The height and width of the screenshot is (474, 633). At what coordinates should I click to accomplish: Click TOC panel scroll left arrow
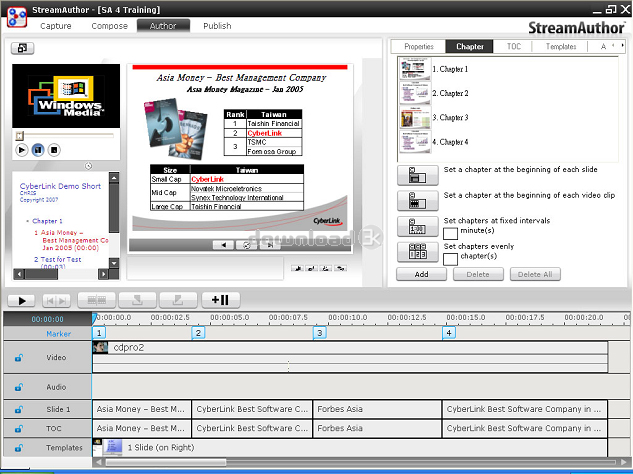point(19,275)
